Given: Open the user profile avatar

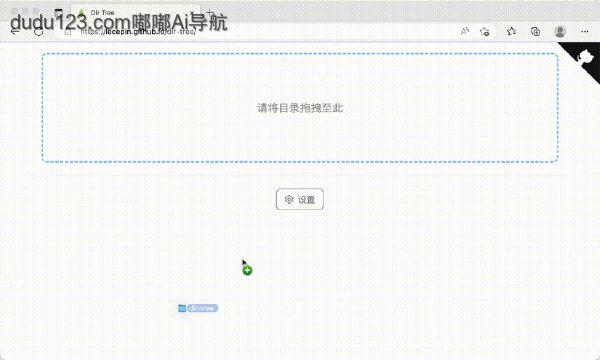Looking at the screenshot, I should click(x=560, y=31).
